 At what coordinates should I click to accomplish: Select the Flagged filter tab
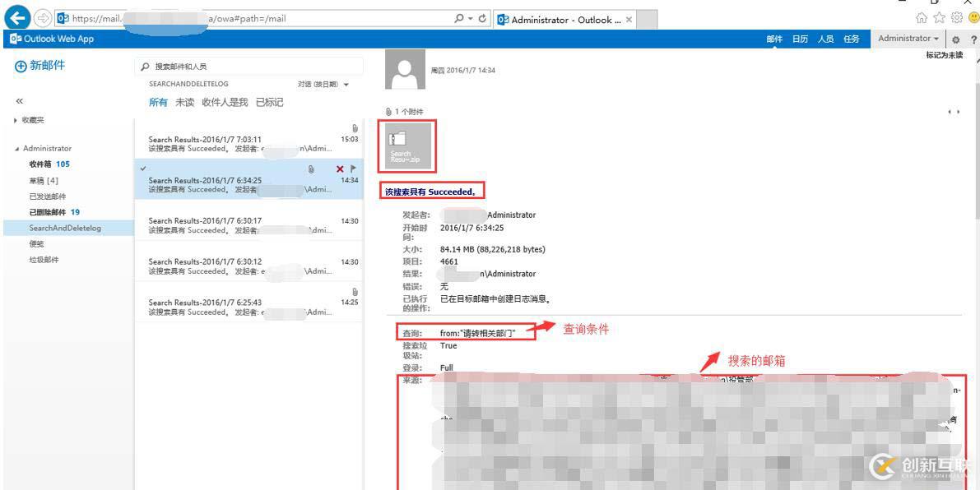click(x=269, y=103)
